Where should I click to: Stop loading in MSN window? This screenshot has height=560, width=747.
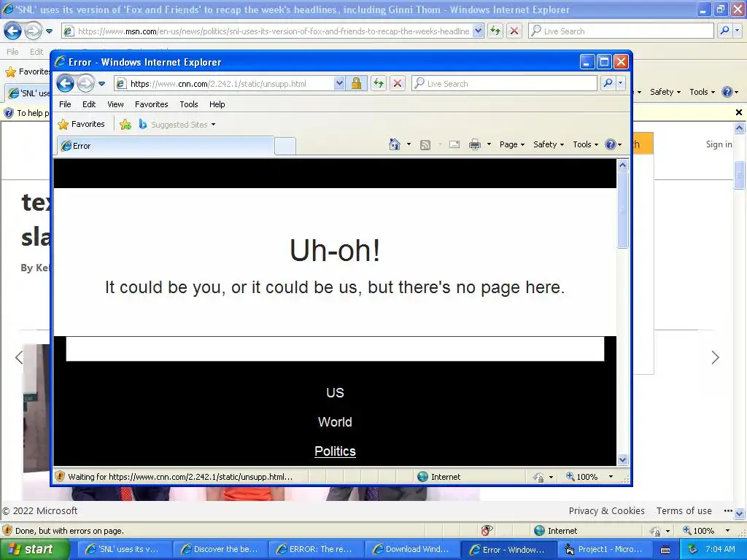pos(514,31)
